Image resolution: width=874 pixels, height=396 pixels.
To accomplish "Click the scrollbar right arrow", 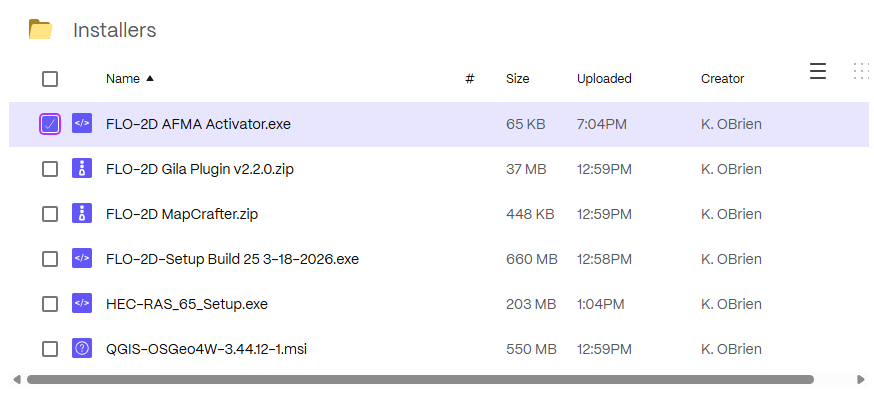I will pyautogui.click(x=860, y=380).
